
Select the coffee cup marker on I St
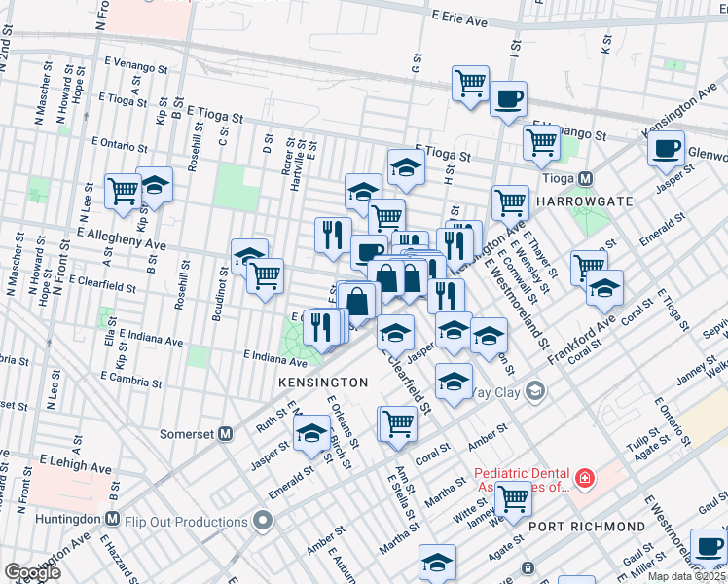pos(508,99)
